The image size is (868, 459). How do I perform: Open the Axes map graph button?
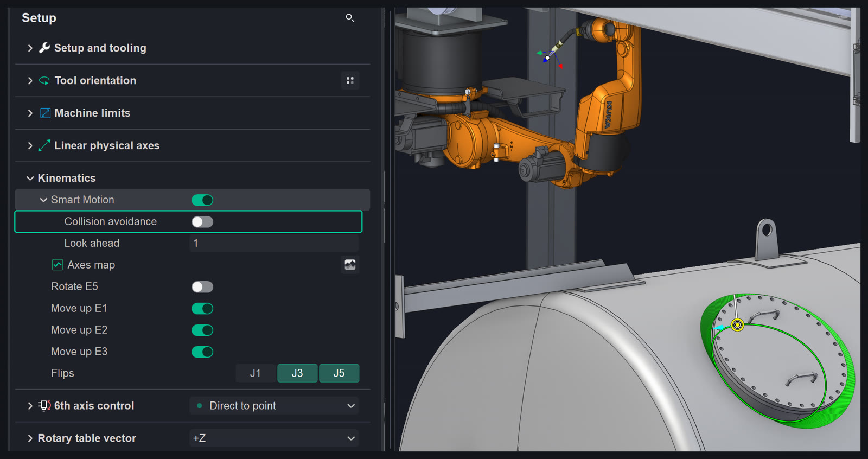coord(350,265)
